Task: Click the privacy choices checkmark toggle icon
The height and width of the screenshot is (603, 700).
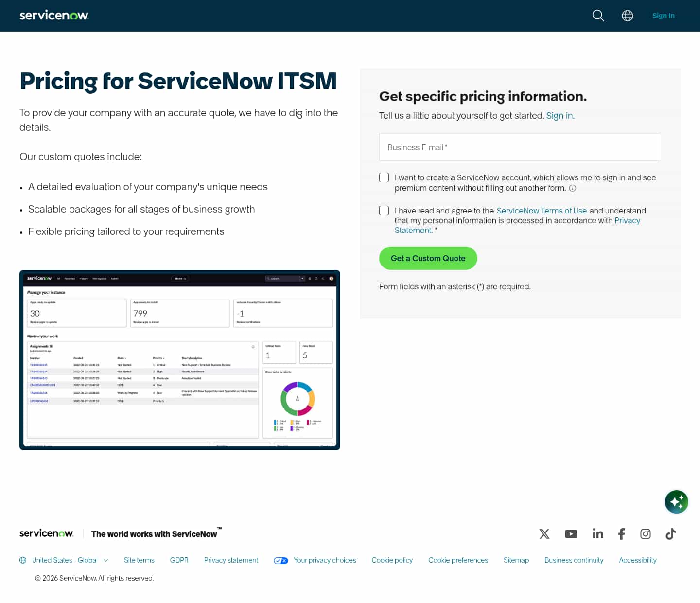Action: 281,561
